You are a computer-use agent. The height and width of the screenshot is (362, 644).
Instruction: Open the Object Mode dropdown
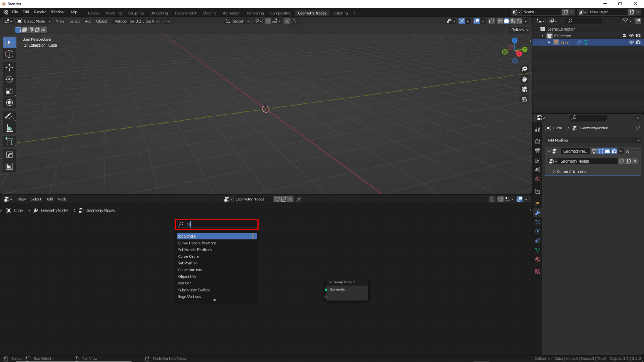pyautogui.click(x=34, y=21)
